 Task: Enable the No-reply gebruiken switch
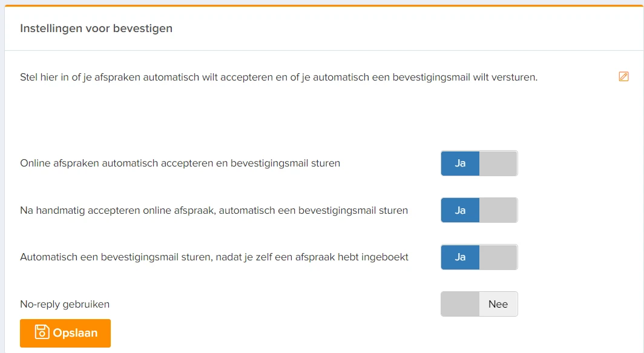click(x=479, y=304)
